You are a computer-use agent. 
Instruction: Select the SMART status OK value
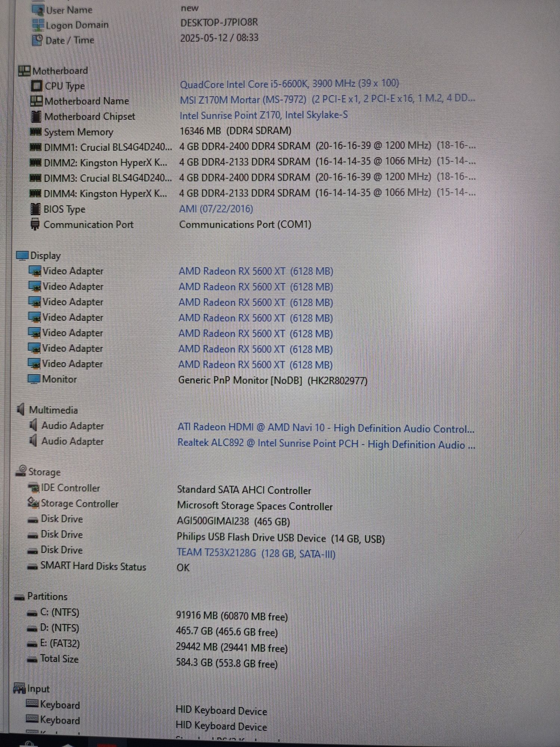click(183, 568)
